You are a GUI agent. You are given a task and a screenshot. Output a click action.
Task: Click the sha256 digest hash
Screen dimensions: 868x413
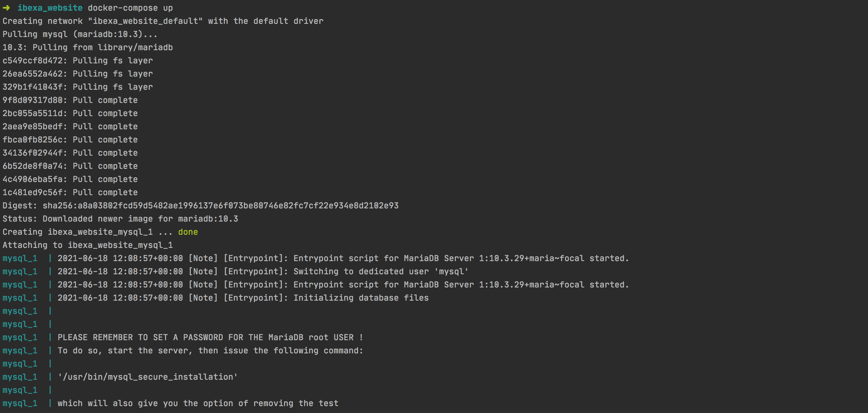click(220, 205)
